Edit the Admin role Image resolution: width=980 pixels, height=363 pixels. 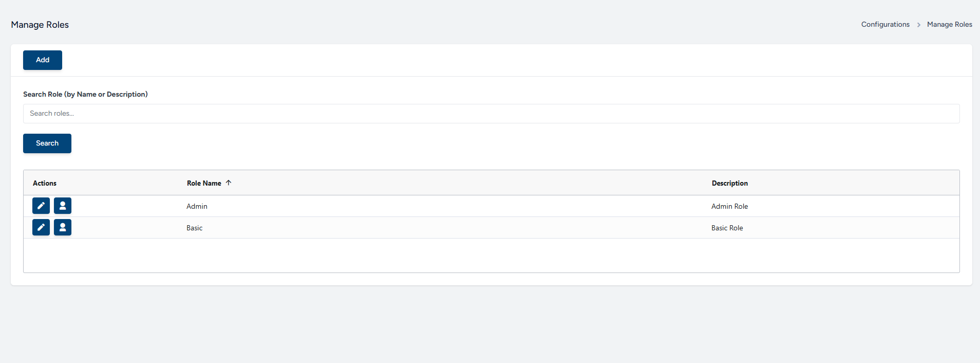[41, 206]
